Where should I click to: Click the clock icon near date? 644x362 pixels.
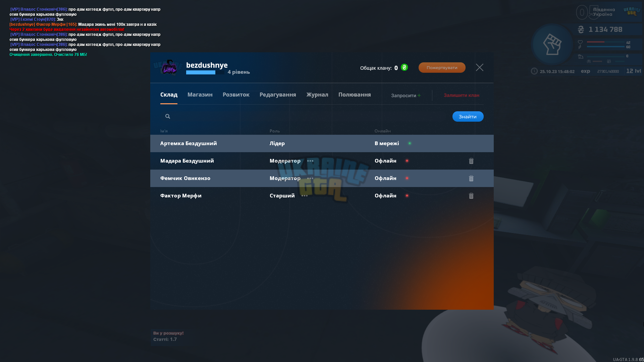[x=534, y=71]
